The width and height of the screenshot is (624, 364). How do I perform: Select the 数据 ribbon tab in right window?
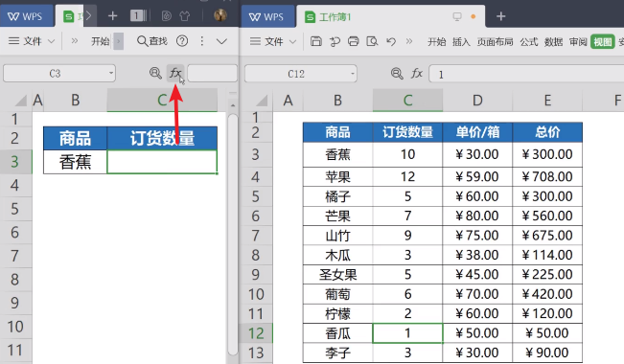pos(554,42)
